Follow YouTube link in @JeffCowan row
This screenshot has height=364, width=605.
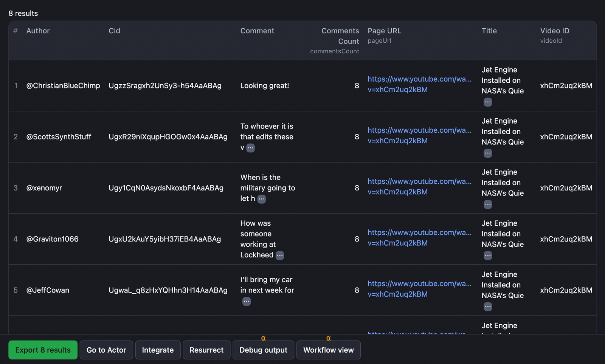point(419,289)
